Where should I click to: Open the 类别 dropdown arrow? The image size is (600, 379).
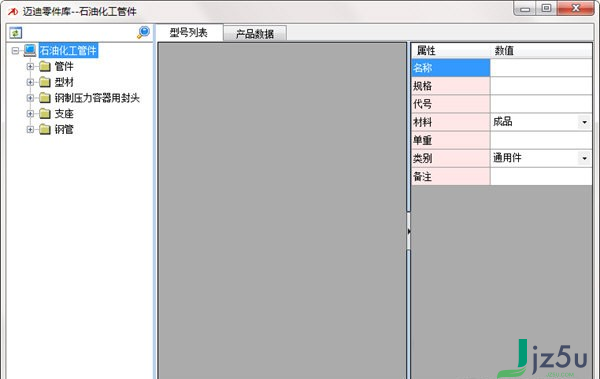click(x=584, y=158)
